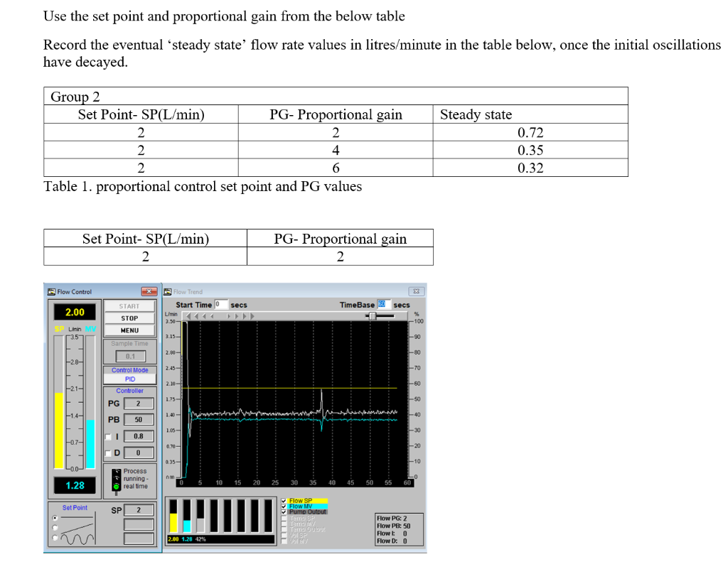This screenshot has width=728, height=562.
Task: Click the steady state value 0.72
Action: click(x=530, y=132)
